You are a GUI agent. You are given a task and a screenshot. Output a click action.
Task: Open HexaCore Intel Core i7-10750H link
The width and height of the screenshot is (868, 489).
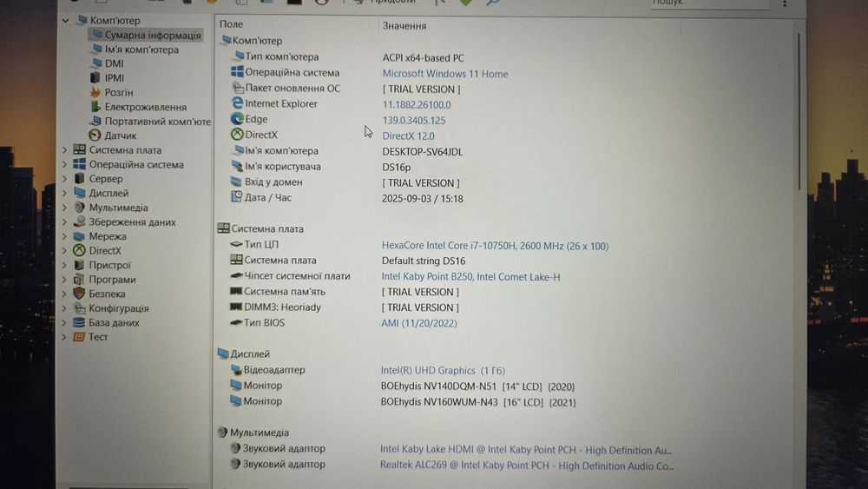coord(495,246)
